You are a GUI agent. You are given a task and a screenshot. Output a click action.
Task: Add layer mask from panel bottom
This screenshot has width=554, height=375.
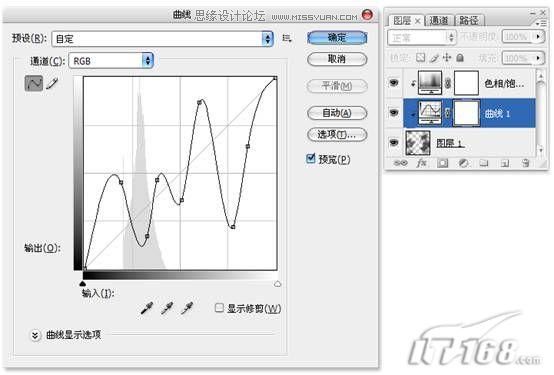point(442,163)
